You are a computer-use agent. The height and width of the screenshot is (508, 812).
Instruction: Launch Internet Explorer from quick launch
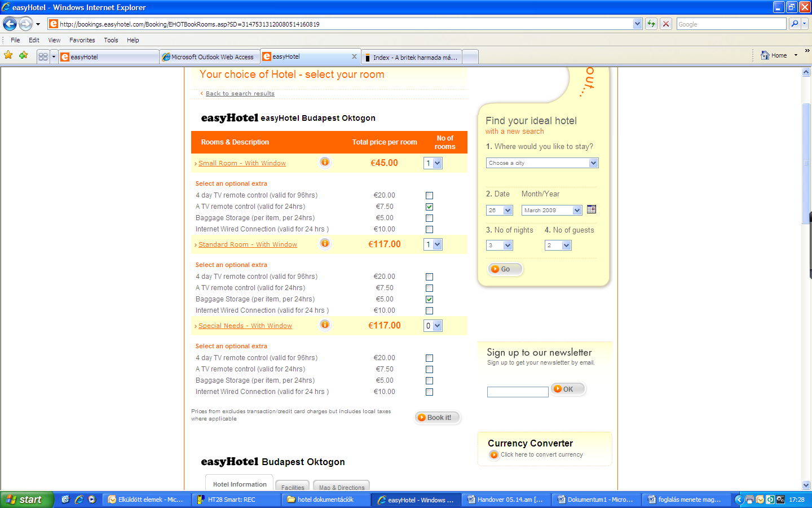(79, 500)
